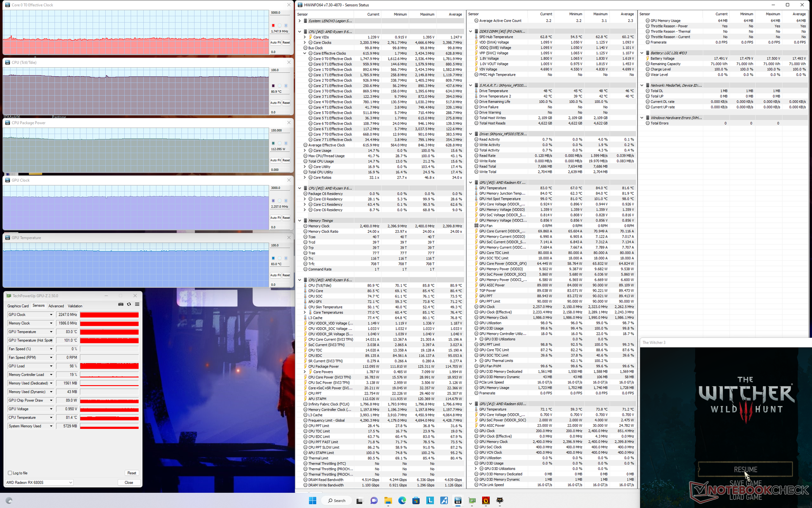Click the HWiNFO64 title bar icon
Screen dimensions: 812x508
click(x=300, y=5)
